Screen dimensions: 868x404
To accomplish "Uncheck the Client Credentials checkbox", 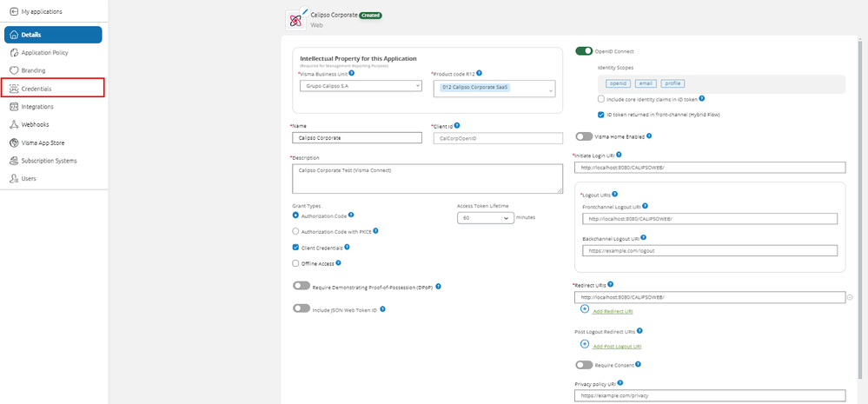I will (x=295, y=248).
